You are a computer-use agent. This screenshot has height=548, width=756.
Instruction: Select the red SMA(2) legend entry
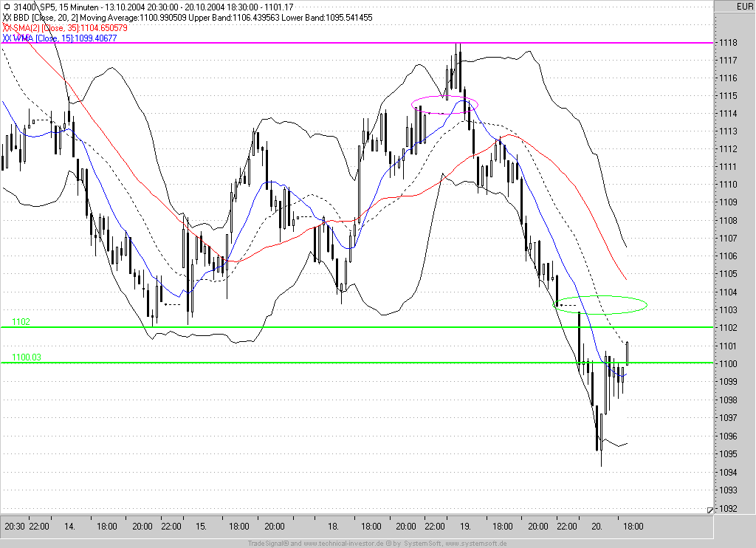click(71, 27)
